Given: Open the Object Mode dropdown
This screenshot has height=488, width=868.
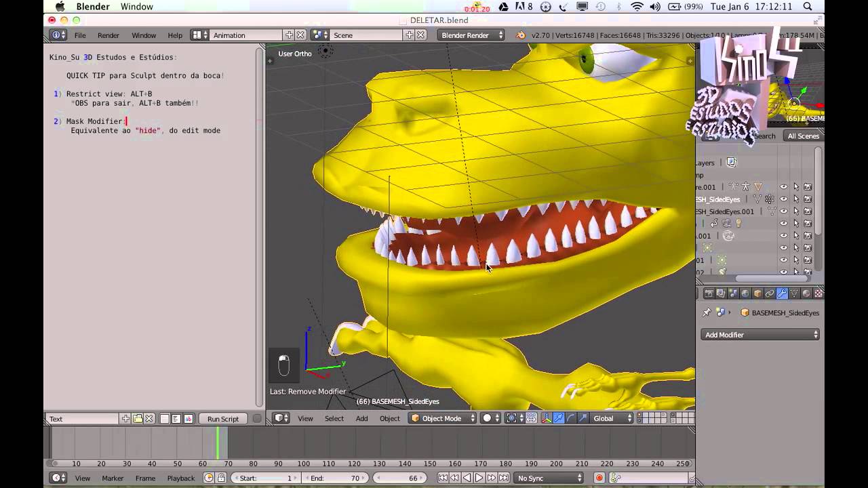Looking at the screenshot, I should pyautogui.click(x=442, y=418).
